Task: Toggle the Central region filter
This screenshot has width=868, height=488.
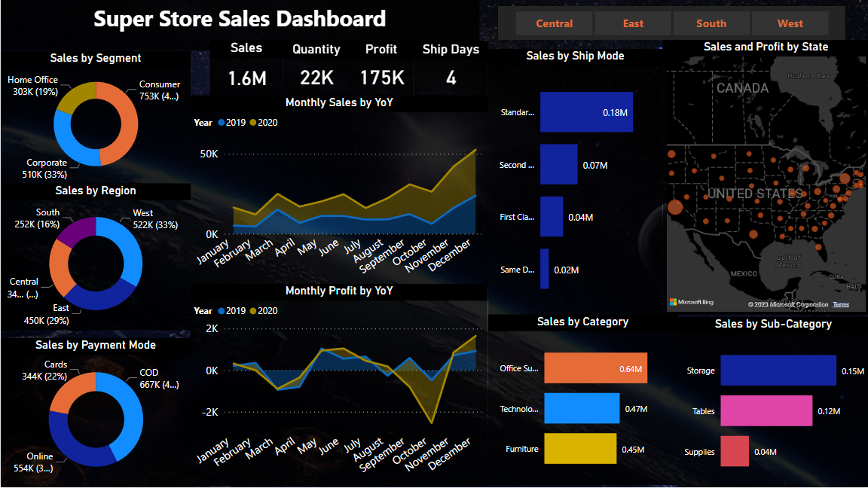Action: pyautogui.click(x=554, y=23)
